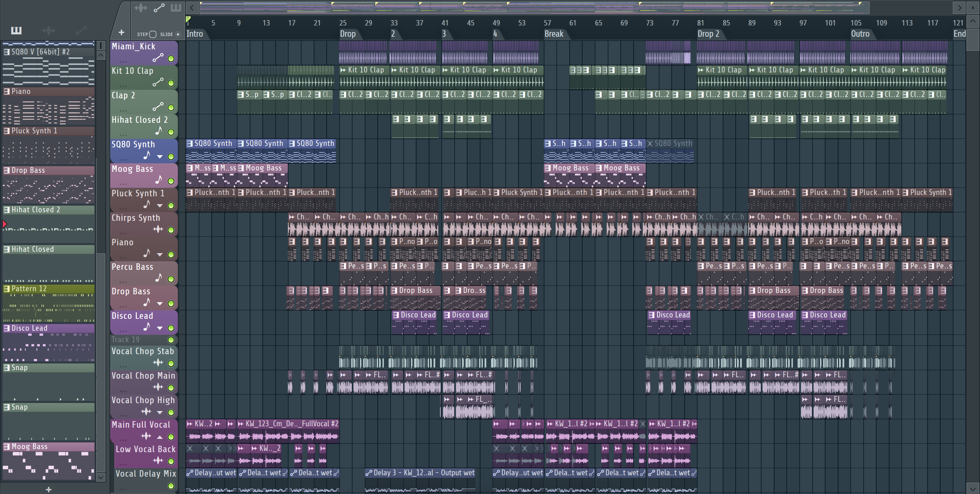Open options dots on Miami_Kick track

click(123, 61)
